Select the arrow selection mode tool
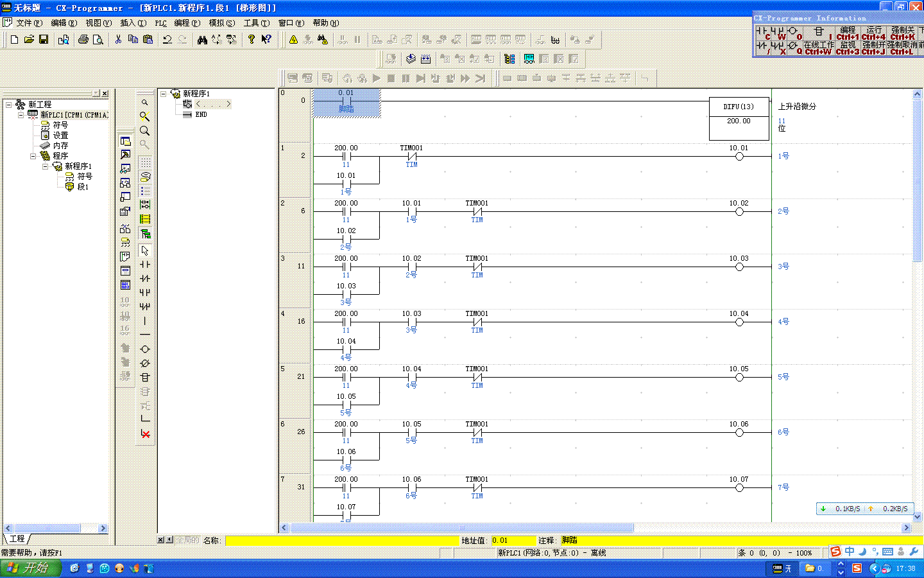 click(145, 250)
